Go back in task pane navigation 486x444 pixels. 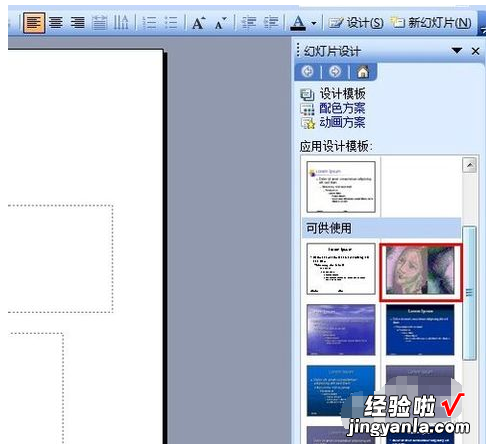click(307, 71)
